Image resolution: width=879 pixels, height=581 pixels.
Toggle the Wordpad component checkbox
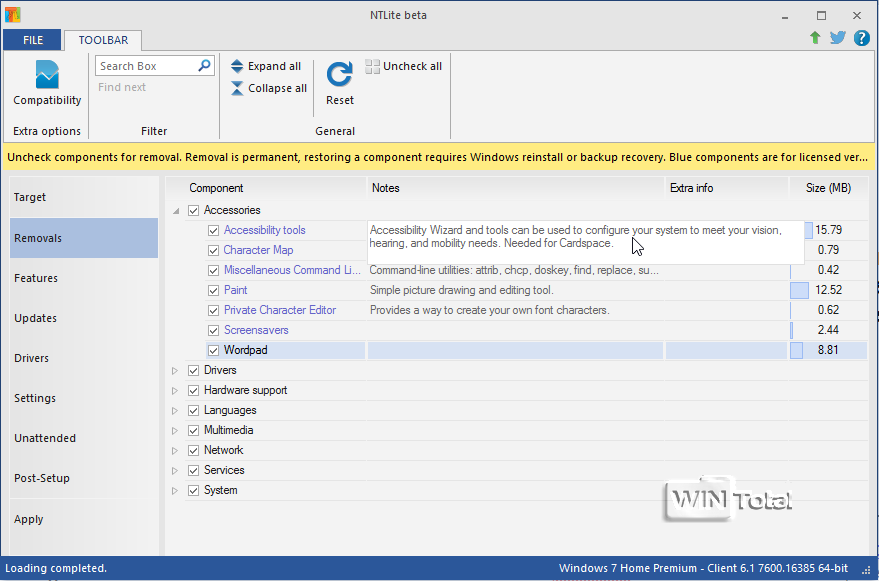[213, 350]
